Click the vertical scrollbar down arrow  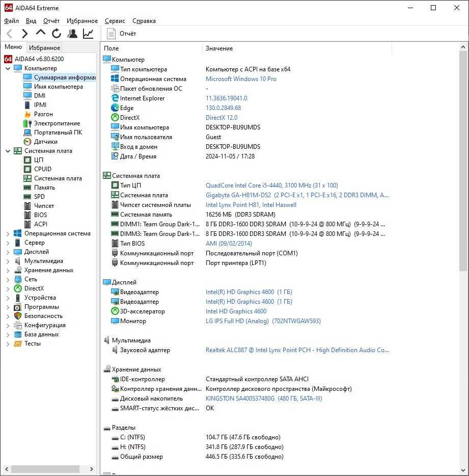(463, 470)
